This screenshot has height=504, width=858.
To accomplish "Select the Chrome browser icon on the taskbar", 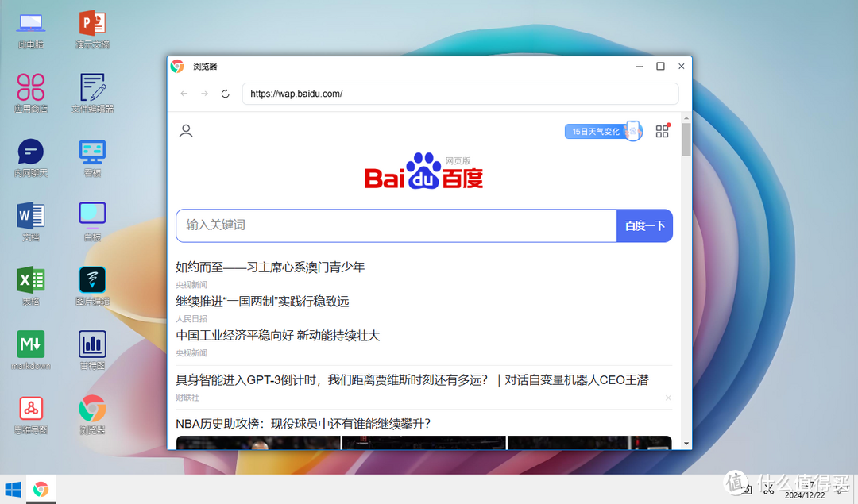I will click(41, 489).
